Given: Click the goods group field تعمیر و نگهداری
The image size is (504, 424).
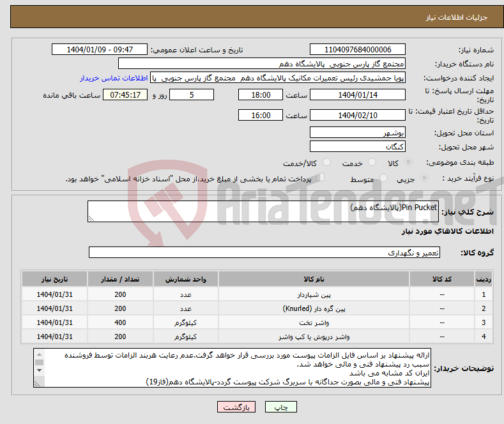Looking at the screenshot, I should (264, 252).
